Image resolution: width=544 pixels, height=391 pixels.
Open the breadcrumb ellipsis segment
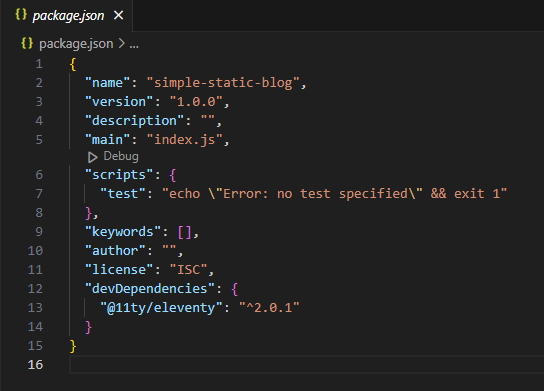click(134, 44)
